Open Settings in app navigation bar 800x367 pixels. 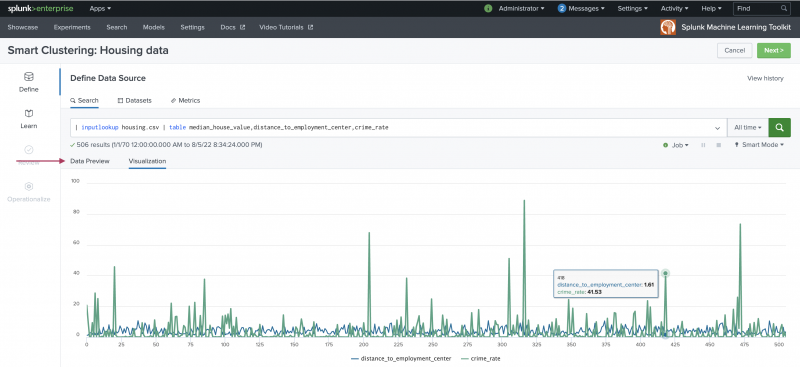tap(192, 27)
